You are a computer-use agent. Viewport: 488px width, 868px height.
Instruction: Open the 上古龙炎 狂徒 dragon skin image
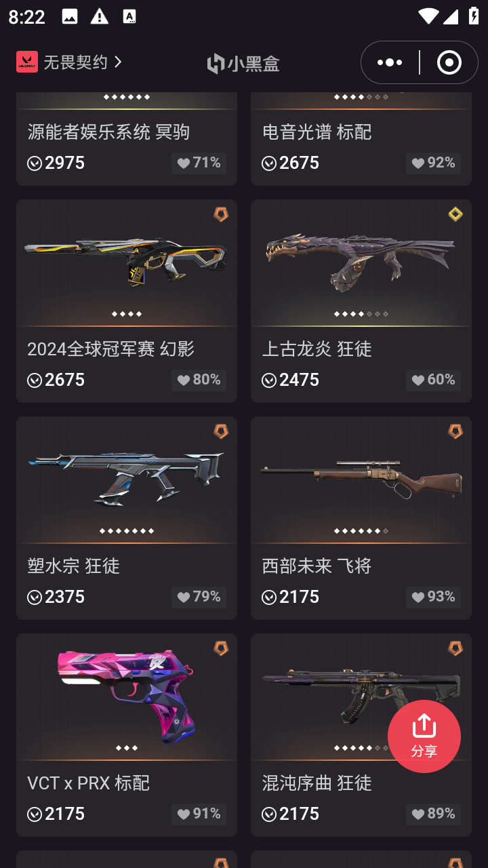pyautogui.click(x=361, y=262)
